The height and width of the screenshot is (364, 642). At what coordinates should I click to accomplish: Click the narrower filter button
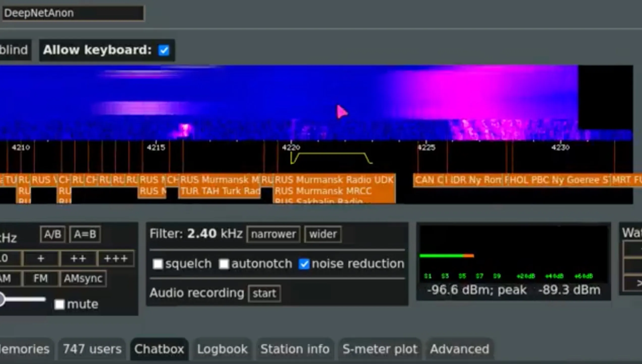click(x=273, y=234)
